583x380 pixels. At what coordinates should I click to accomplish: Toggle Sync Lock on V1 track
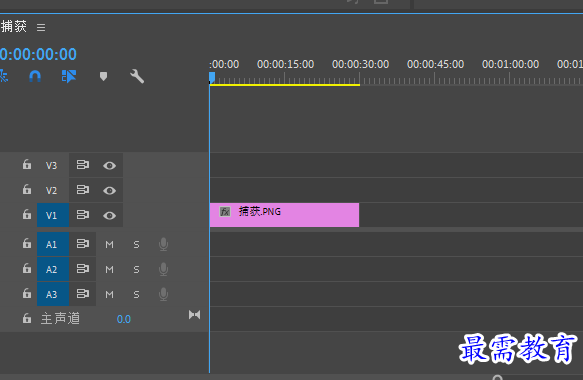pyautogui.click(x=83, y=215)
